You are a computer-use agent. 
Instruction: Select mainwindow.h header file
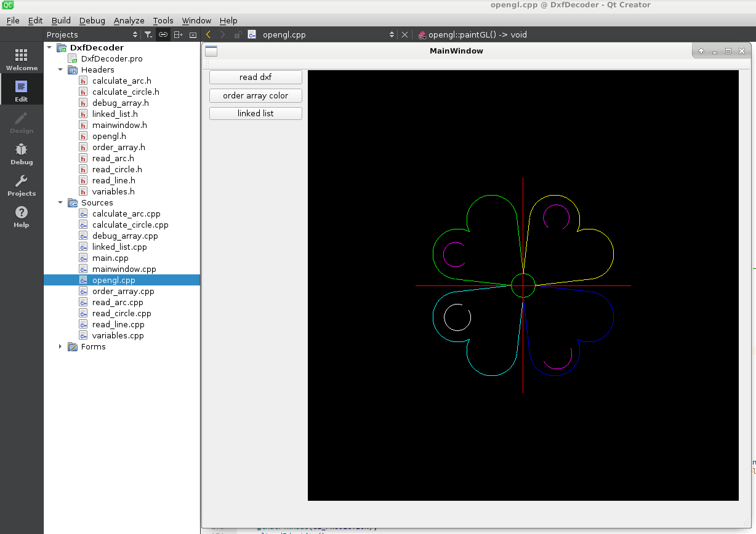119,125
